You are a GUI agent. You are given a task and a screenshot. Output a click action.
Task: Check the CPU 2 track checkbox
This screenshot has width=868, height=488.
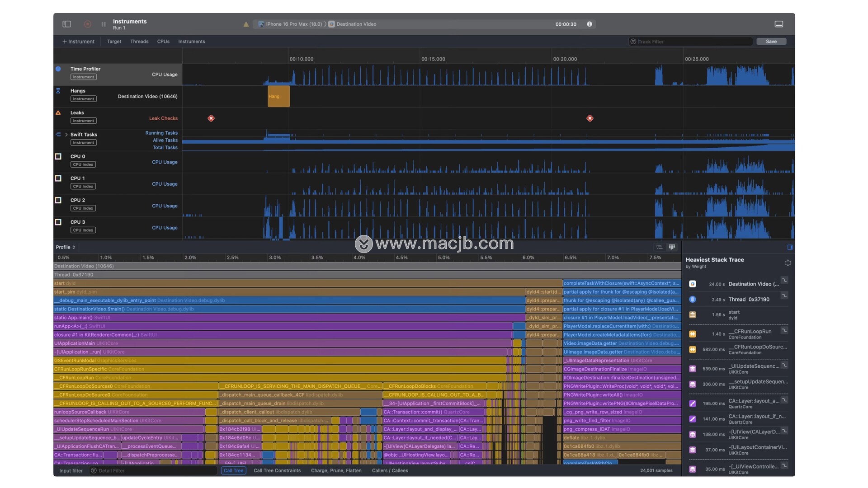click(x=58, y=200)
